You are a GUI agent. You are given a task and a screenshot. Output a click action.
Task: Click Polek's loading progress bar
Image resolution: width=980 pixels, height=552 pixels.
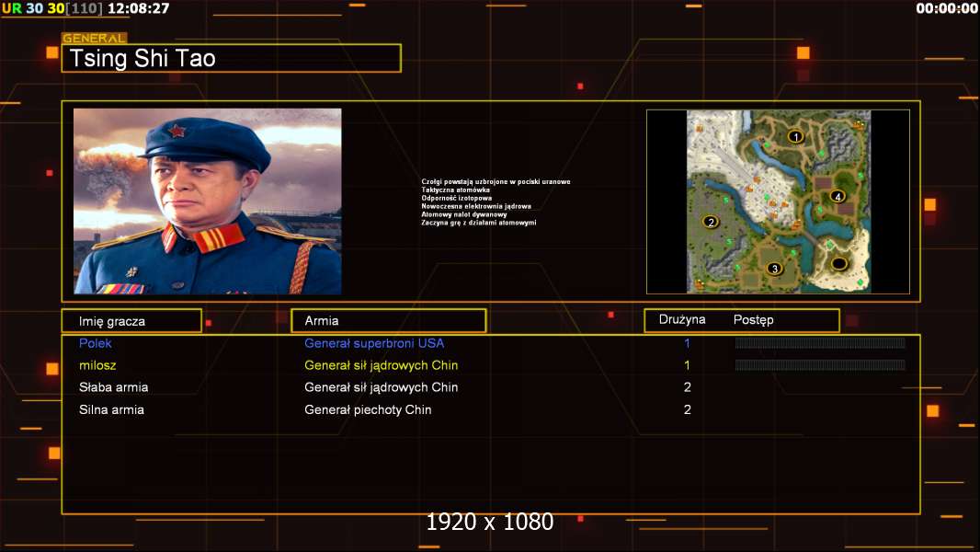click(820, 342)
